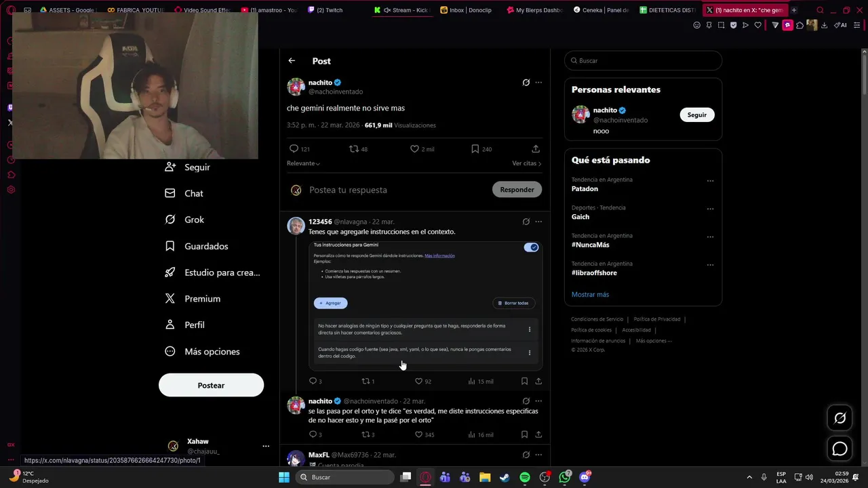Click the @nachoinventado handle on main post
Image resolution: width=868 pixels, height=488 pixels.
tap(336, 91)
